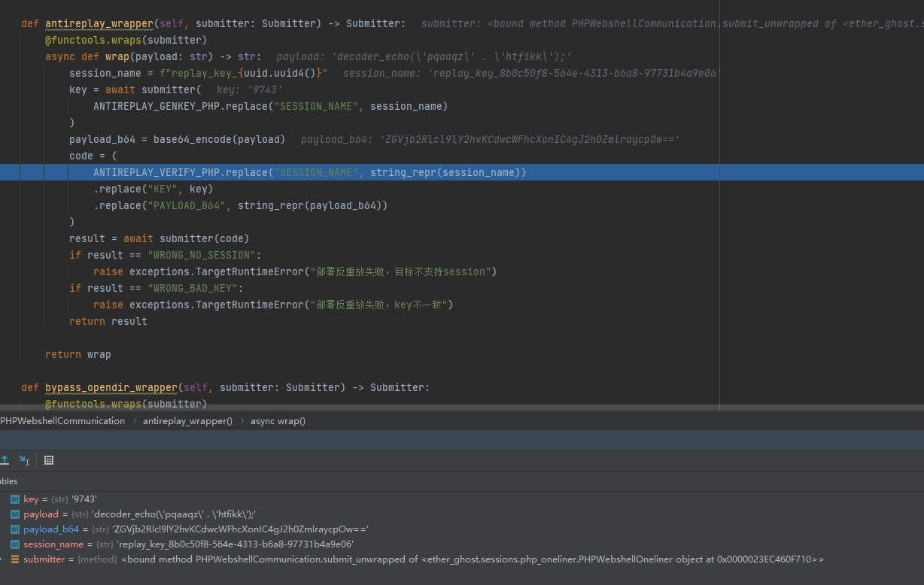Click the value '9743' in variables panel
The height and width of the screenshot is (585, 924).
point(84,499)
